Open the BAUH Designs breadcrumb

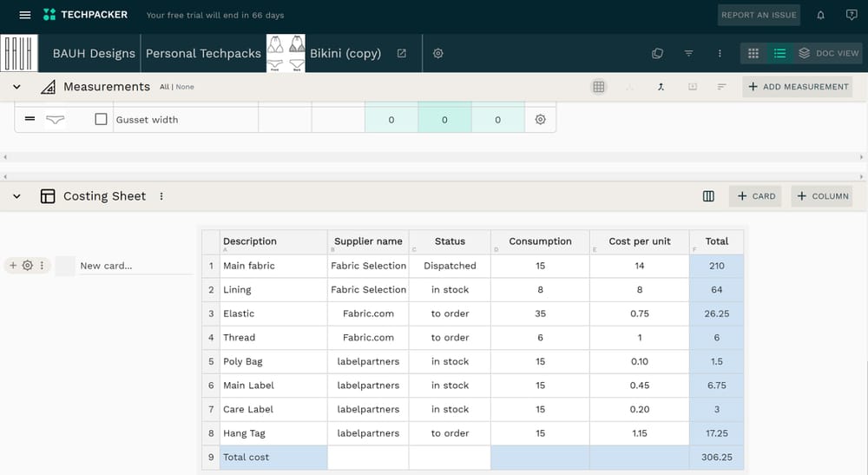click(94, 53)
